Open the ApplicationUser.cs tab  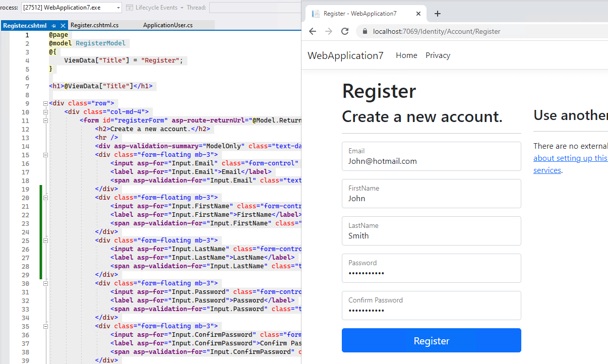pos(166,25)
